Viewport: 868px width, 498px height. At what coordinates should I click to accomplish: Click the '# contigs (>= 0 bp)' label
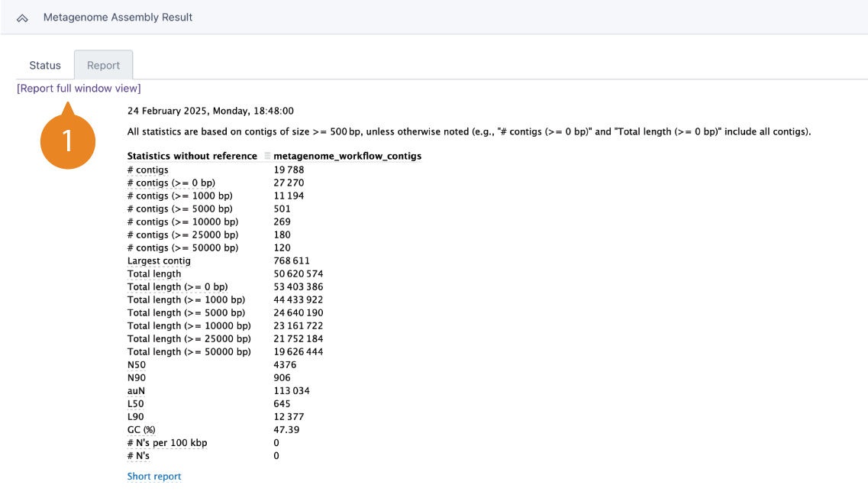coord(171,183)
